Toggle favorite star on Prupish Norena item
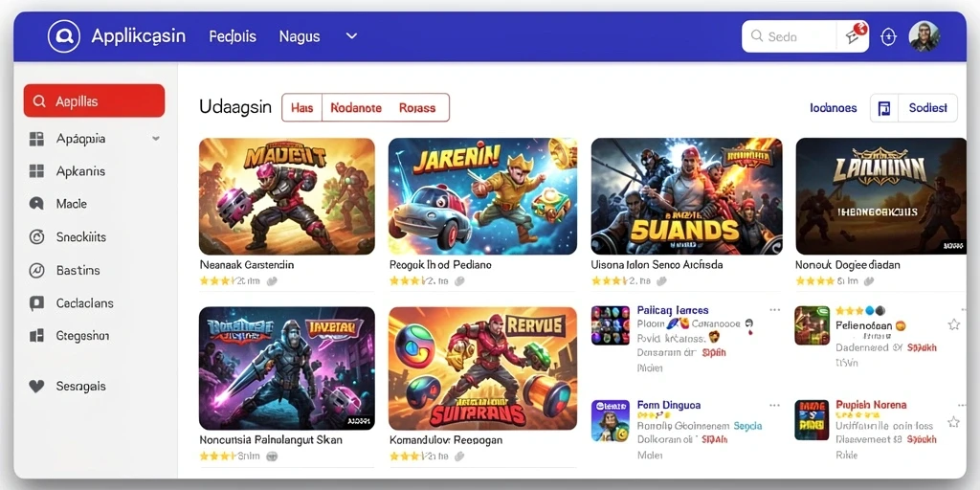Screen dimensions: 980x490 954,422
